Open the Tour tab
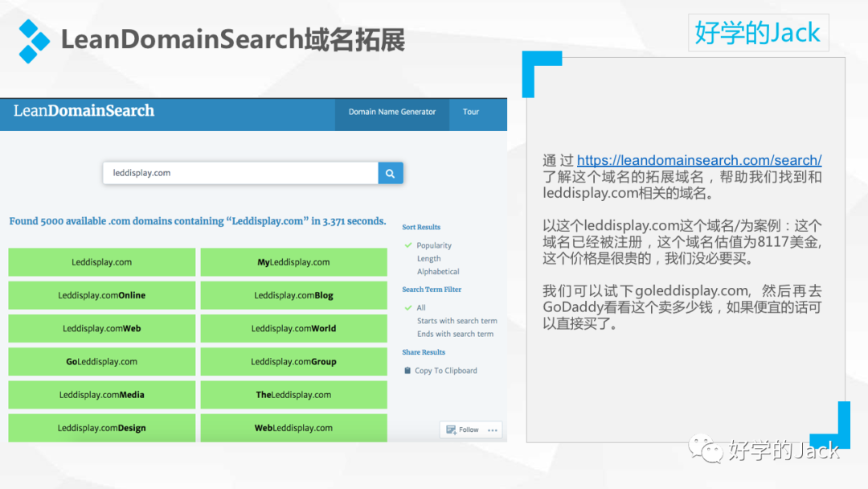The height and width of the screenshot is (489, 868). (470, 112)
